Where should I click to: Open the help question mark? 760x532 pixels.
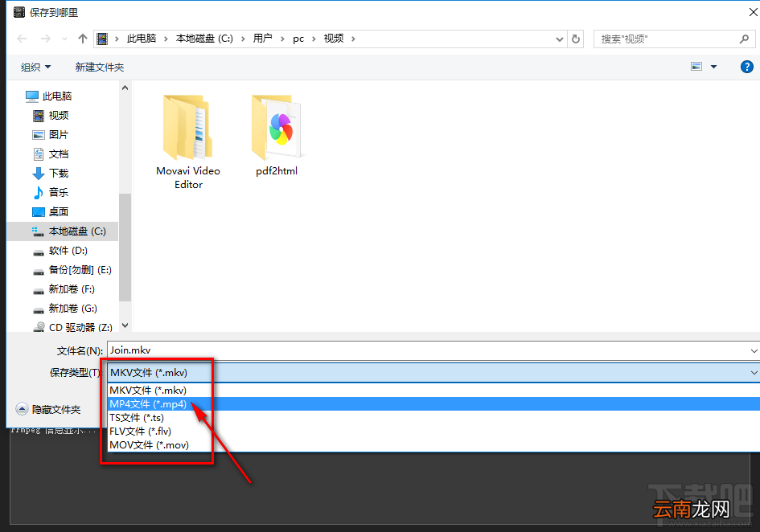pos(747,67)
